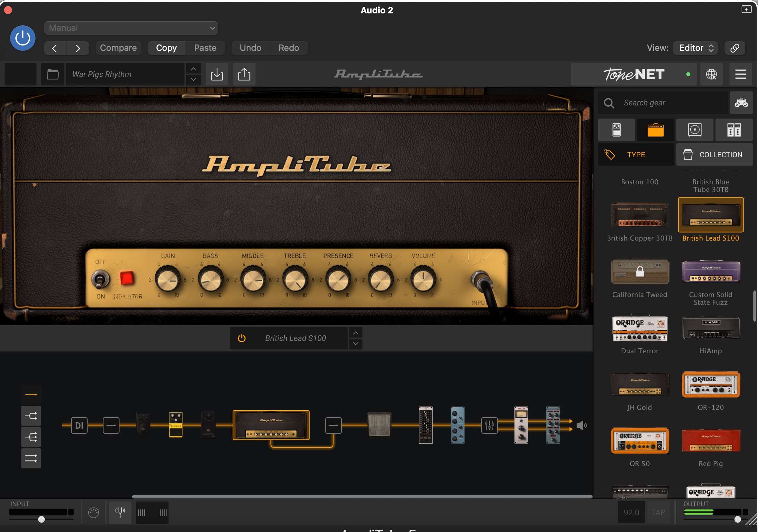The width and height of the screenshot is (758, 532).
Task: Click the Paste button
Action: pyautogui.click(x=205, y=48)
